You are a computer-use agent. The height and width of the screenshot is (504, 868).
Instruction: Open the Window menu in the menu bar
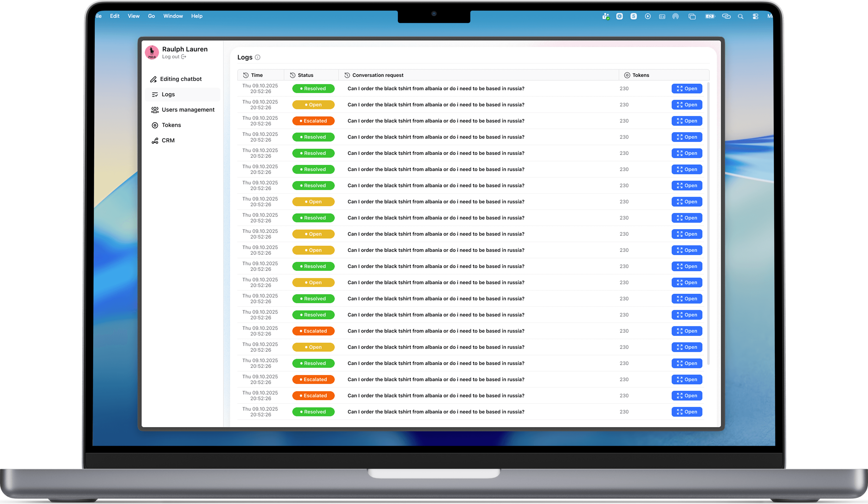(x=173, y=16)
